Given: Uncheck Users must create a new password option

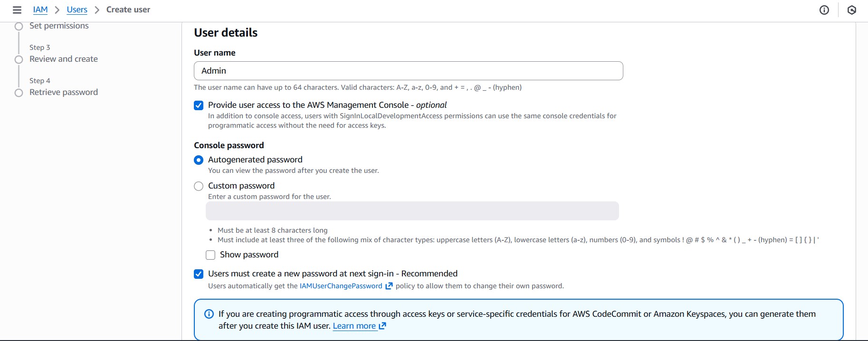Looking at the screenshot, I should click(x=199, y=274).
